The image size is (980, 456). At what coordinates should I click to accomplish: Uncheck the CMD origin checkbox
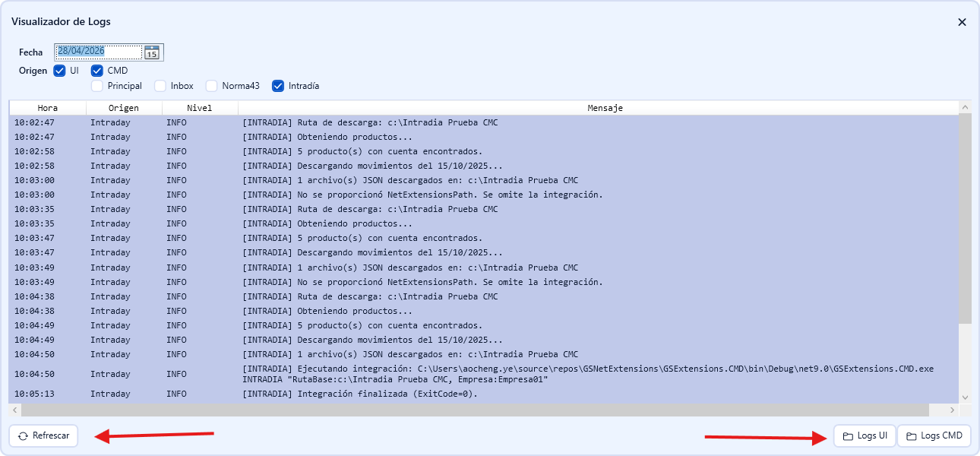97,71
